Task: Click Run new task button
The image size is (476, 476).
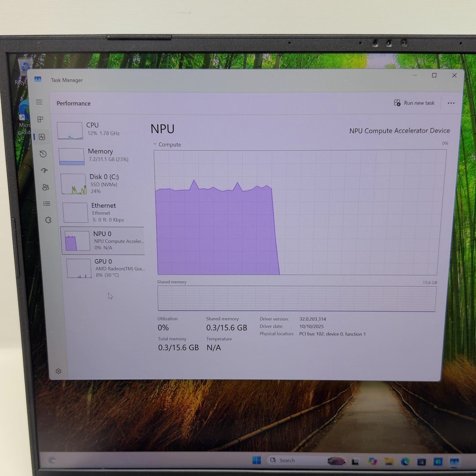Action: click(414, 103)
